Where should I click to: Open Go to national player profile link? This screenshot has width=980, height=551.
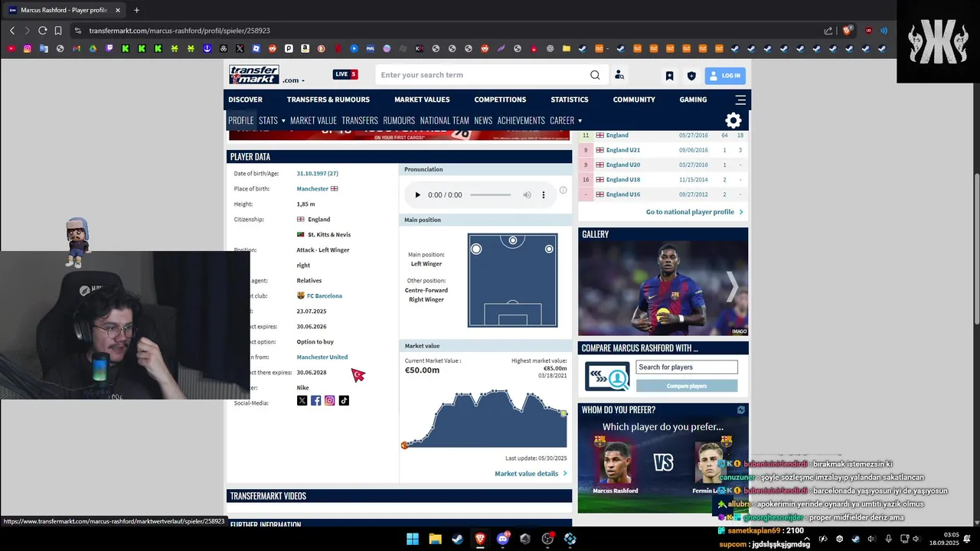click(x=694, y=212)
